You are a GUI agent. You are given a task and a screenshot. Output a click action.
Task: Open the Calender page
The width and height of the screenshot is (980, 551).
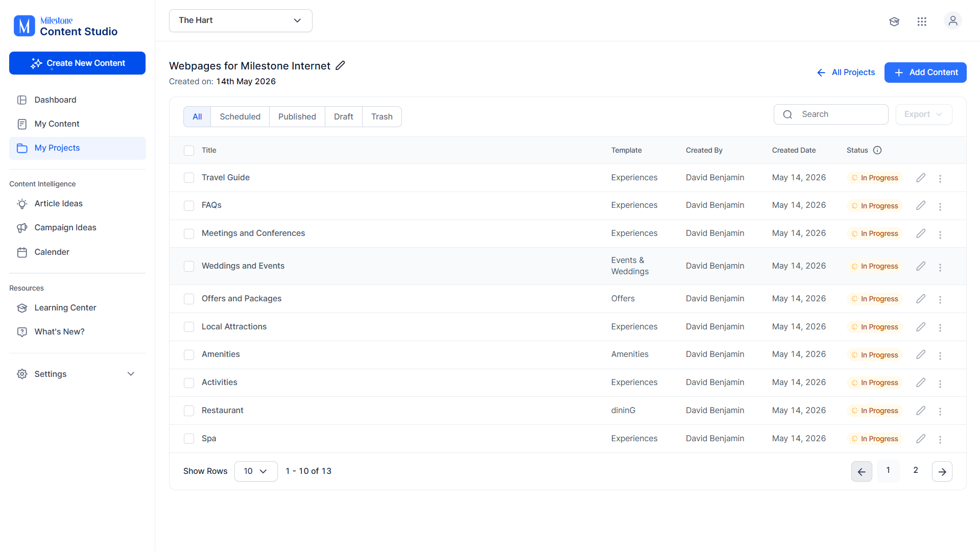[78, 252]
